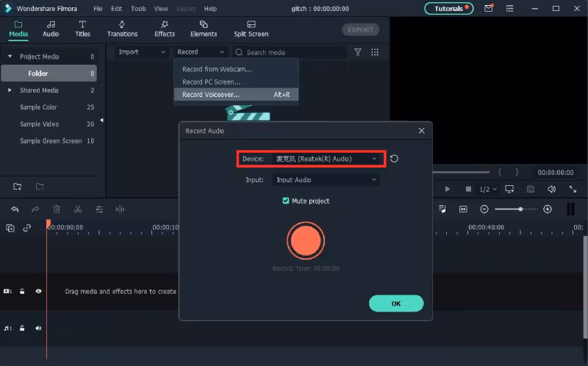Click the left brace mark-in icon
The image size is (588, 366).
500,172
